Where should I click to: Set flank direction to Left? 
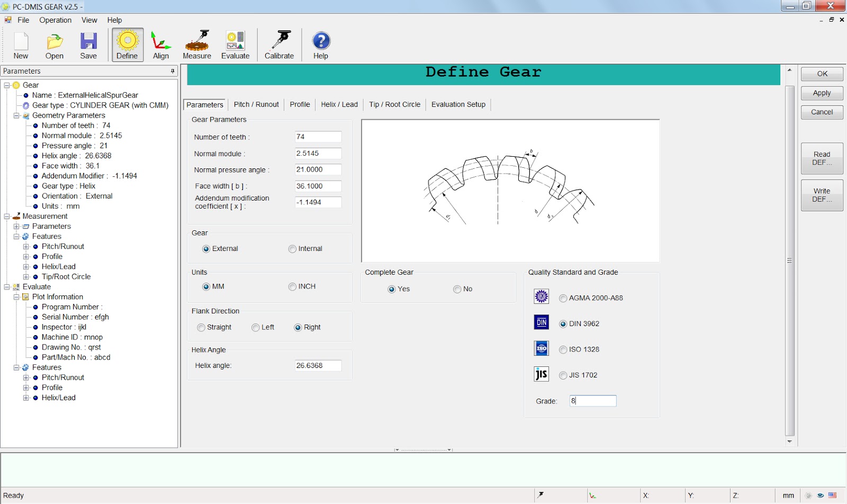[x=256, y=328]
